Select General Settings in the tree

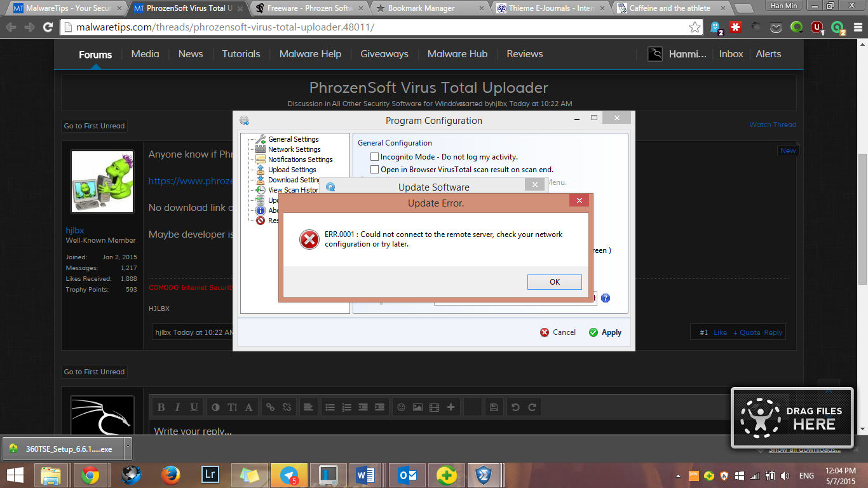click(x=293, y=139)
